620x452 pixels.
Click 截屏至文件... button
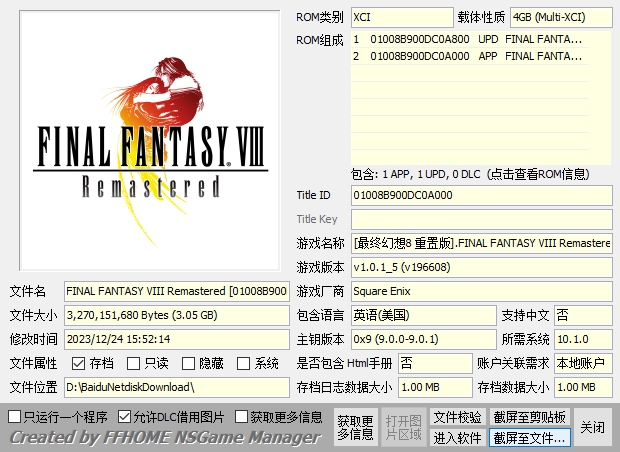[x=529, y=438]
